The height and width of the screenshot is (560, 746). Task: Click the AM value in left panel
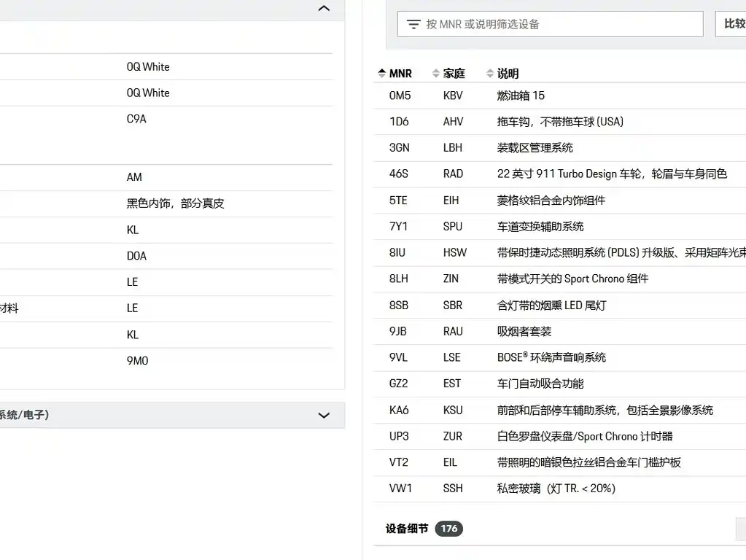(x=134, y=177)
